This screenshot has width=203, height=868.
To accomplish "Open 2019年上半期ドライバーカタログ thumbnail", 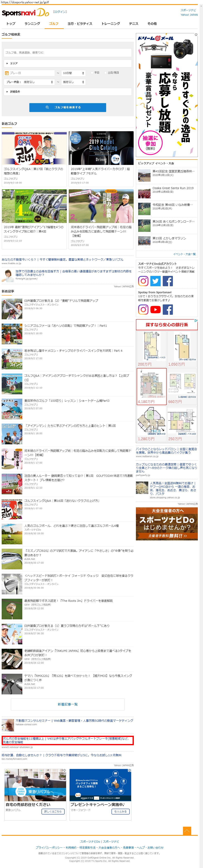I will pos(101,148).
